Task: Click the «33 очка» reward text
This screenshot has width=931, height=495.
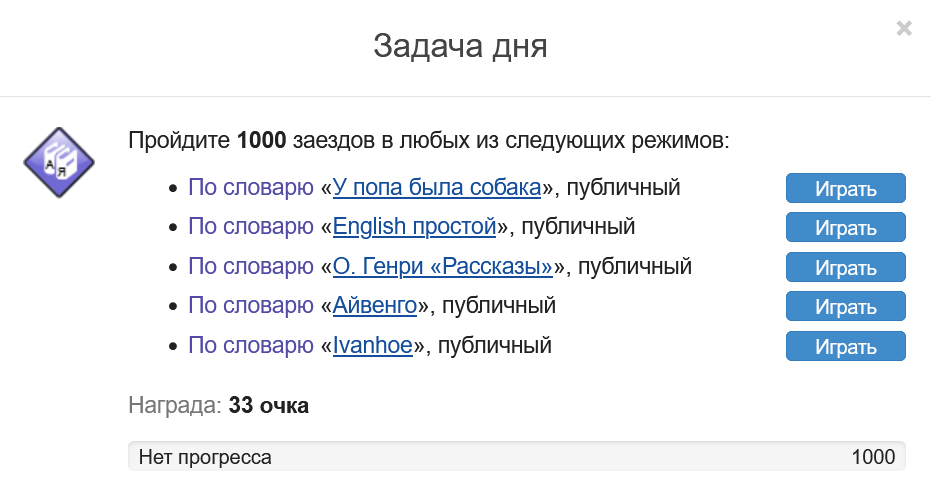Action: tap(269, 406)
